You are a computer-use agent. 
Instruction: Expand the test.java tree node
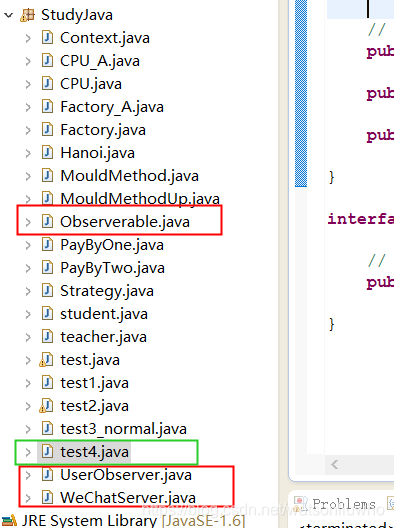(28, 360)
